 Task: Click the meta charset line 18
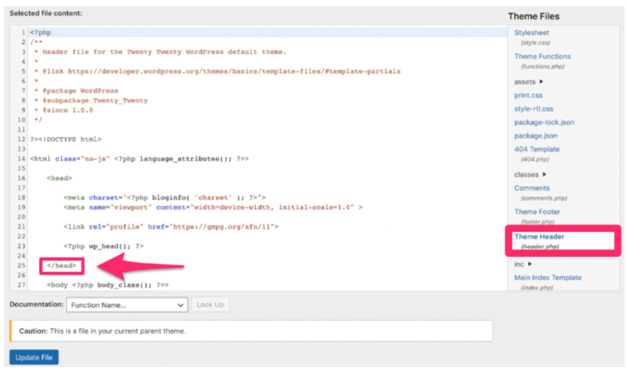(165, 197)
